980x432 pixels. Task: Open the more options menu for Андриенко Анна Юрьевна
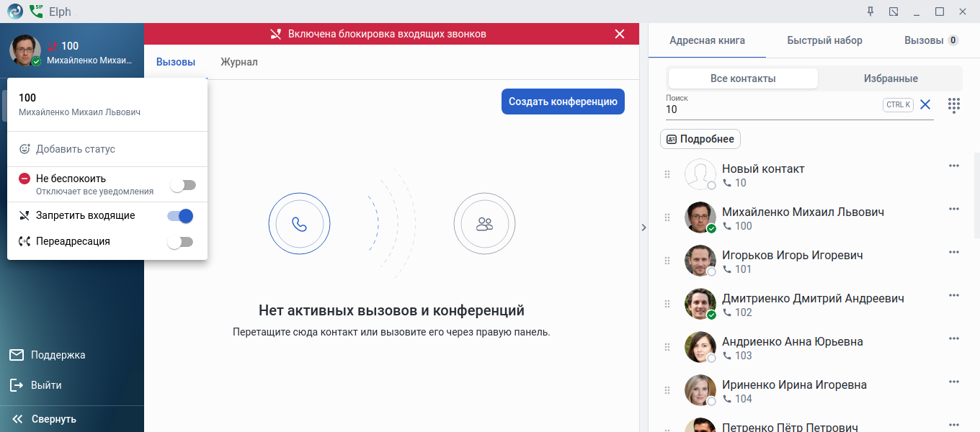coord(954,338)
